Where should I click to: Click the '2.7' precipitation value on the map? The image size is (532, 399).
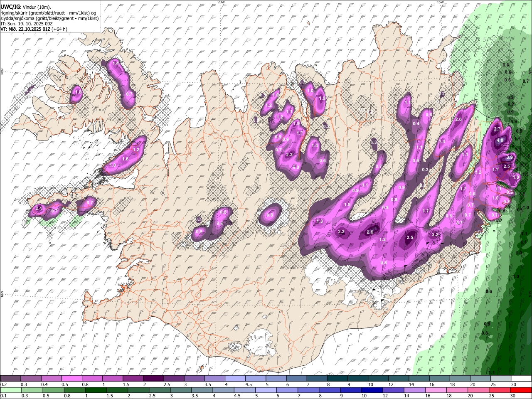point(497,129)
